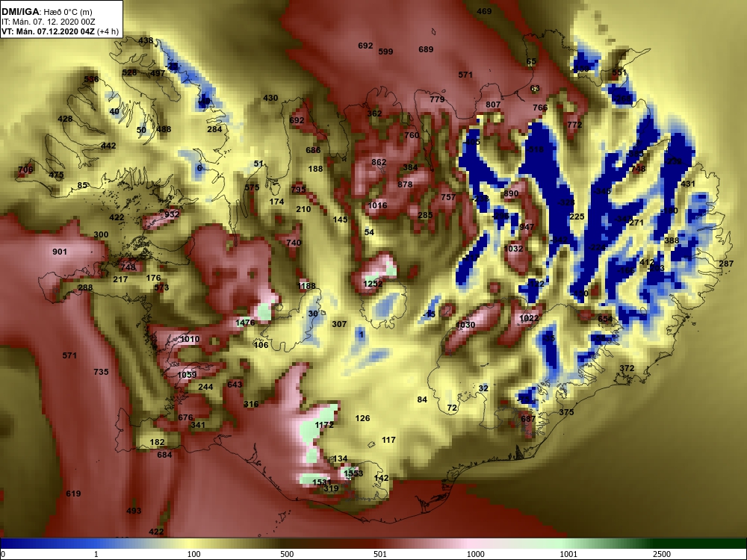Click the map value 1010
The height and width of the screenshot is (560, 747).
(190, 339)
